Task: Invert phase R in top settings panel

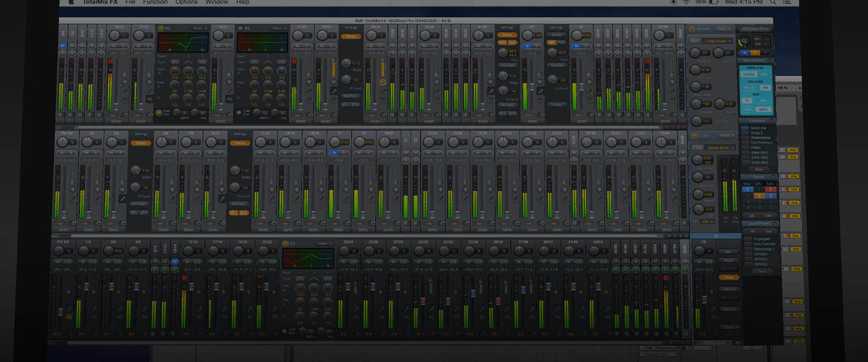Action: coord(355,104)
